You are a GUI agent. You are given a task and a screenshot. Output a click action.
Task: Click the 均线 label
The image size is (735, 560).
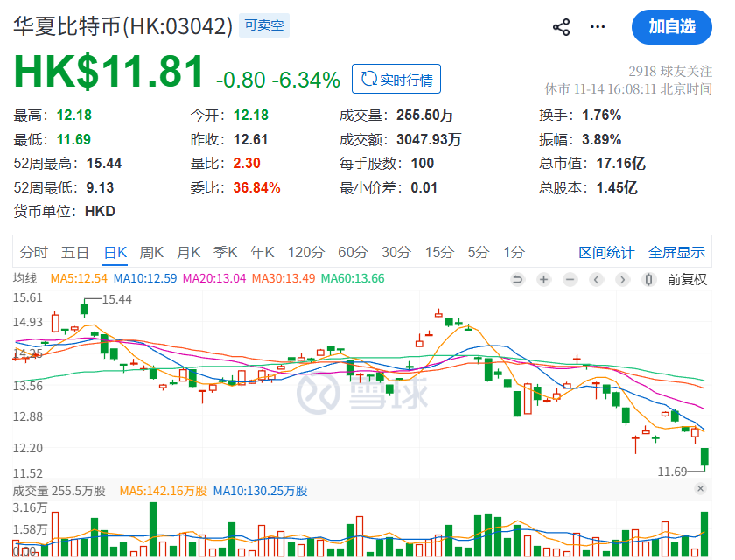(x=24, y=278)
